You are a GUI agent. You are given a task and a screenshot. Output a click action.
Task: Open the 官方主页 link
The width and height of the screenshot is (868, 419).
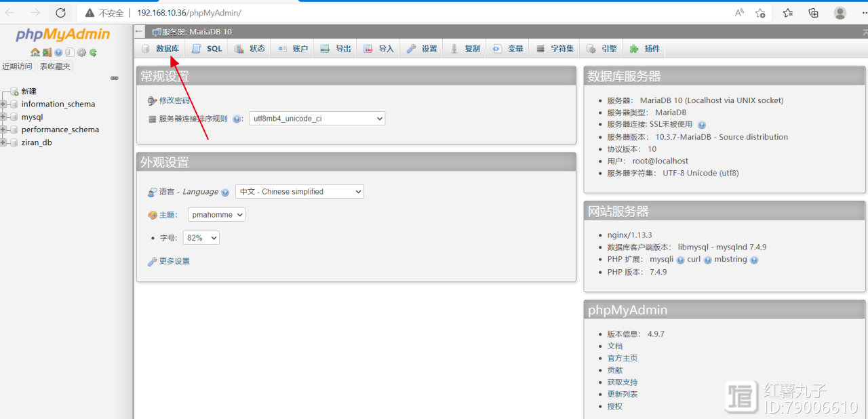pos(623,358)
